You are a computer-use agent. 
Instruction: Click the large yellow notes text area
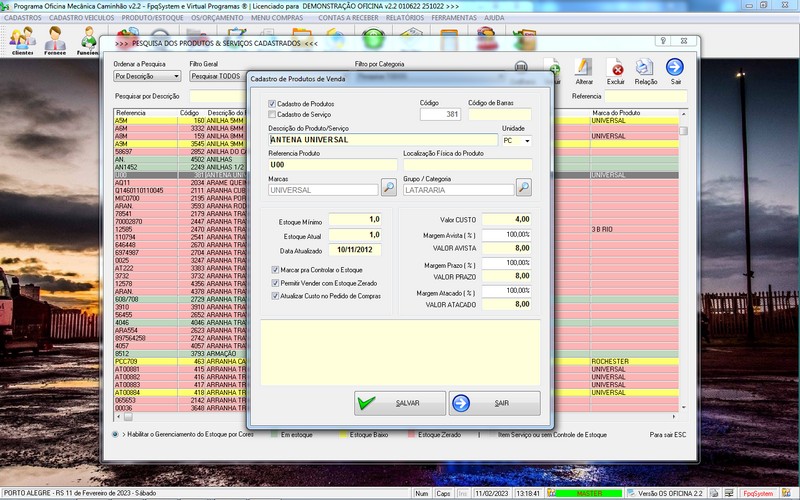401,353
